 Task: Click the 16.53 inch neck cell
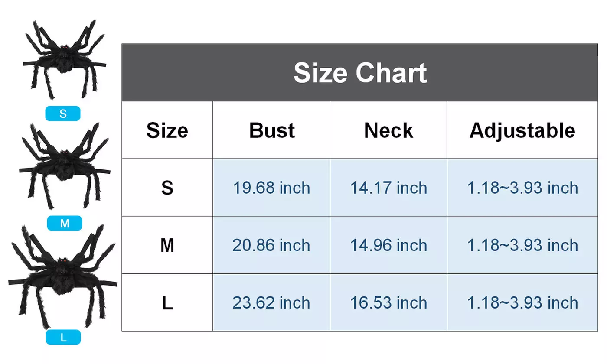[388, 302]
